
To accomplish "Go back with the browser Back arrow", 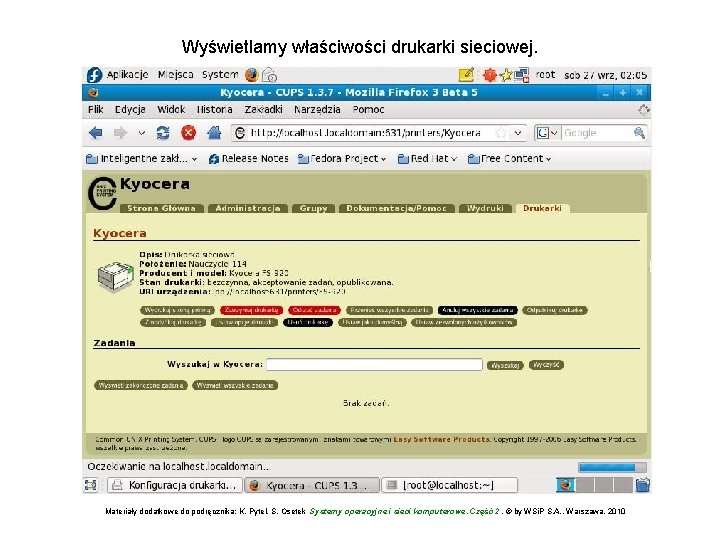I will click(x=96, y=133).
